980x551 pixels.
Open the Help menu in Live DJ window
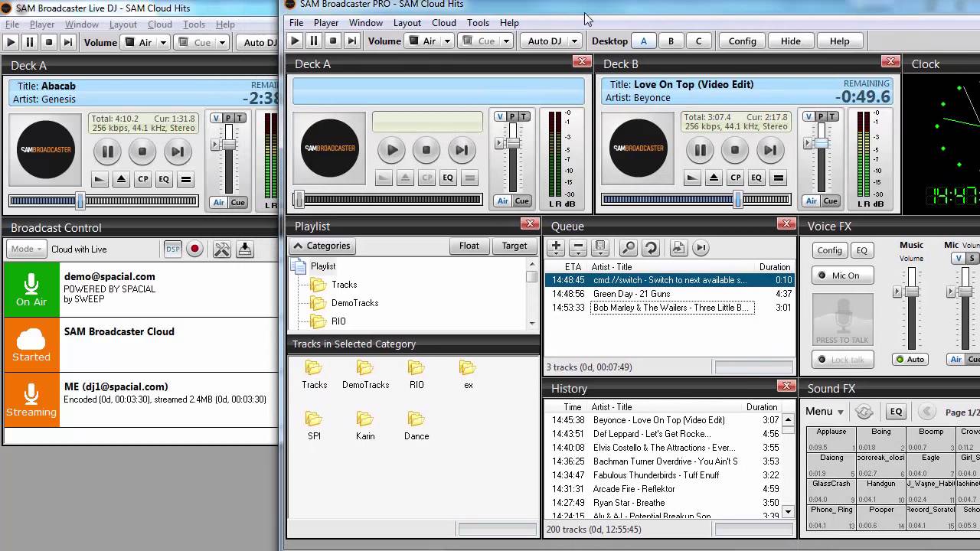click(x=225, y=24)
